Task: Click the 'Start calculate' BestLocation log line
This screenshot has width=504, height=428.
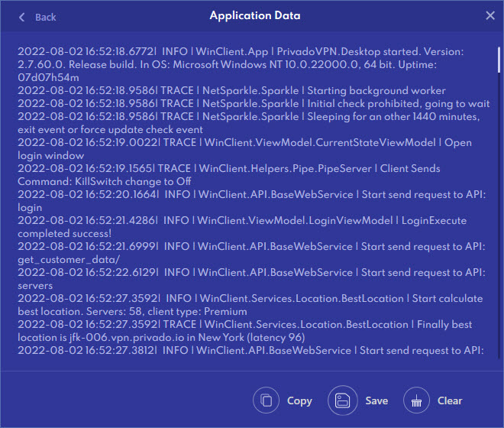Action: click(250, 298)
